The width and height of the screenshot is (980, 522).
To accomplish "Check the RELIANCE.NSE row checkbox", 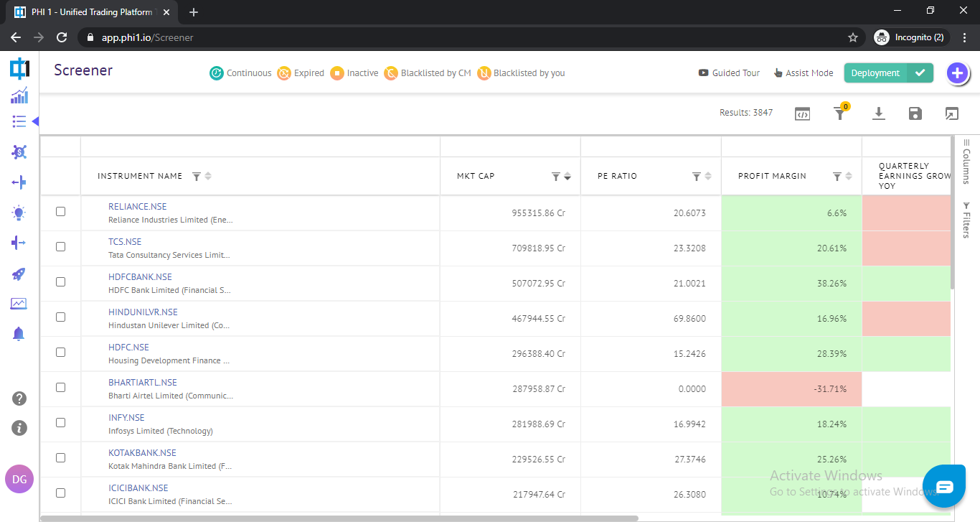I will 60,212.
